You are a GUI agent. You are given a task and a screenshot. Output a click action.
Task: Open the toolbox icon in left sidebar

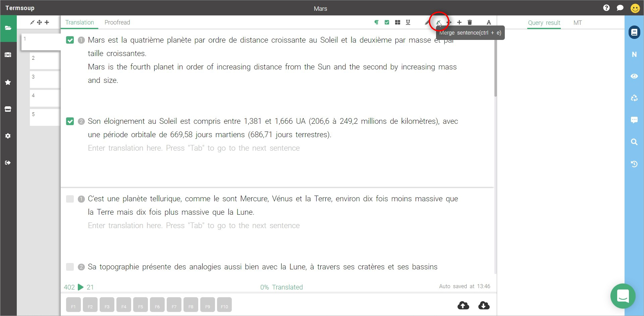point(8,55)
